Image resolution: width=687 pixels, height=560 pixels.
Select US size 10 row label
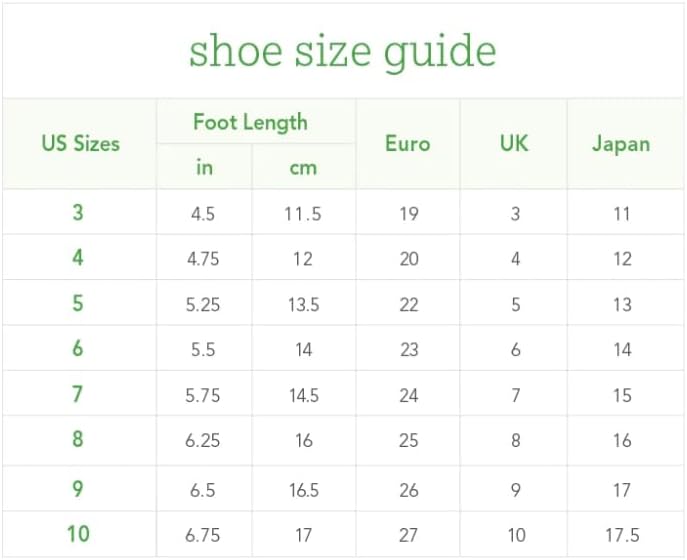[x=78, y=535]
